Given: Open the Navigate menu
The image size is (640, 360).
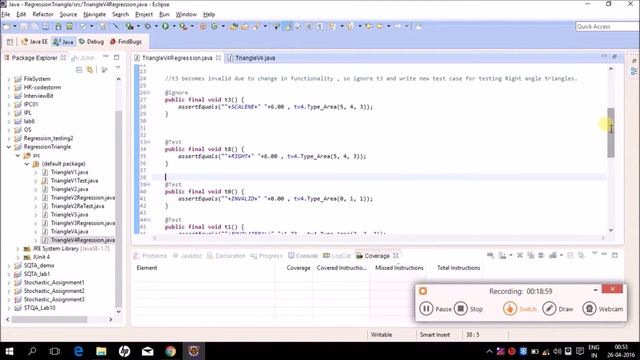Looking at the screenshot, I should [94, 14].
